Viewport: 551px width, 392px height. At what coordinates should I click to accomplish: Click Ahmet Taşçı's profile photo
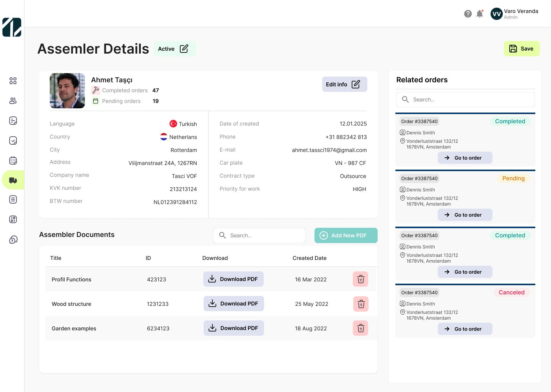tap(67, 91)
